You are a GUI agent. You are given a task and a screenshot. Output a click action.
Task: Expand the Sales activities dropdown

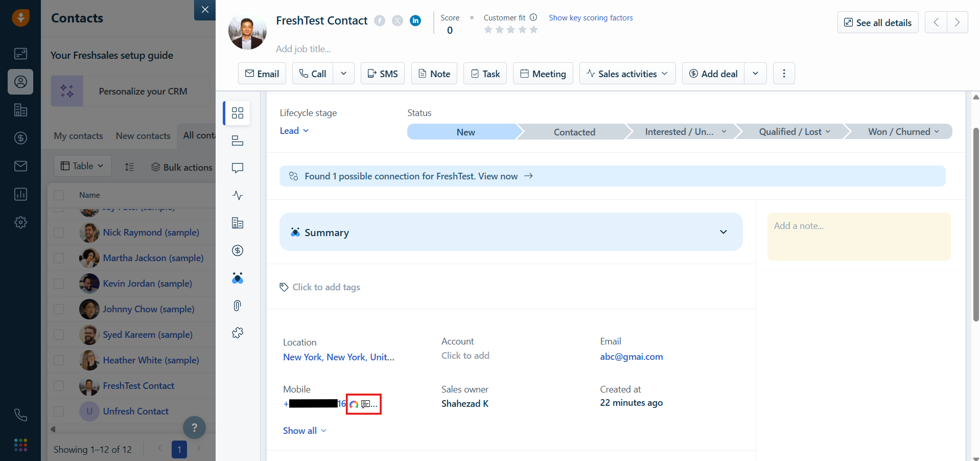[x=627, y=74]
